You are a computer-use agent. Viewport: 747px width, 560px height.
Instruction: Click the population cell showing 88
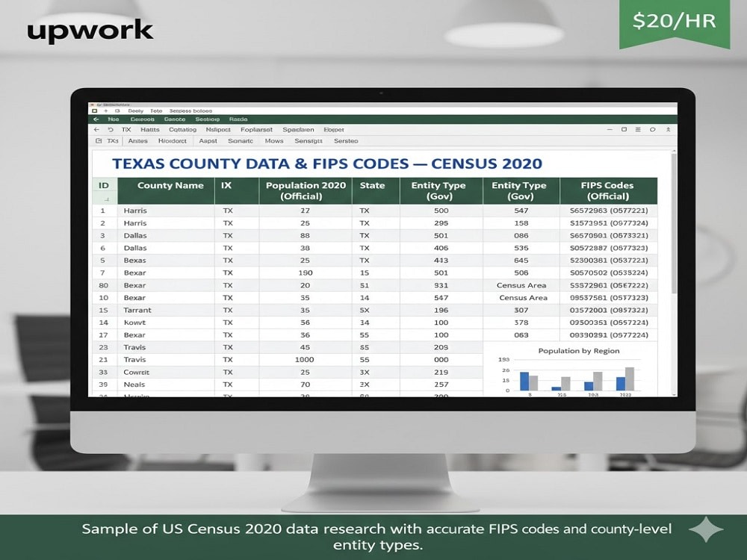(305, 236)
